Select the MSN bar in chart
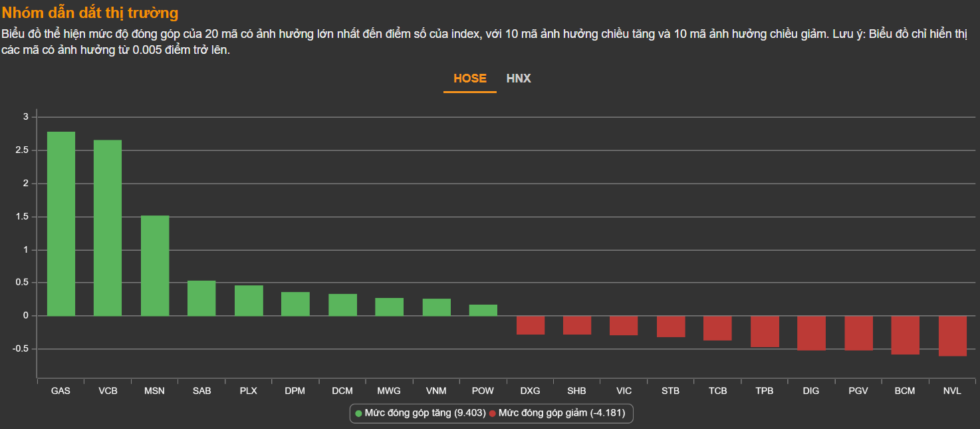The width and height of the screenshot is (980, 429). (155, 265)
